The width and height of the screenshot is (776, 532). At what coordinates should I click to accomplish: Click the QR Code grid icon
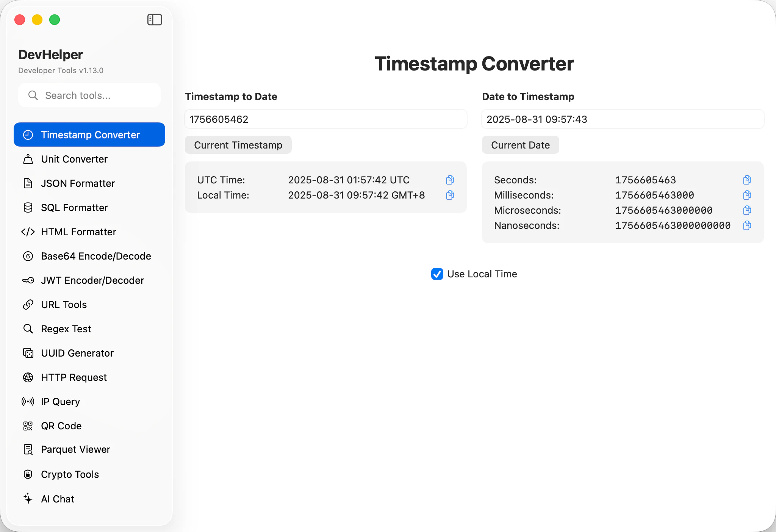click(28, 426)
